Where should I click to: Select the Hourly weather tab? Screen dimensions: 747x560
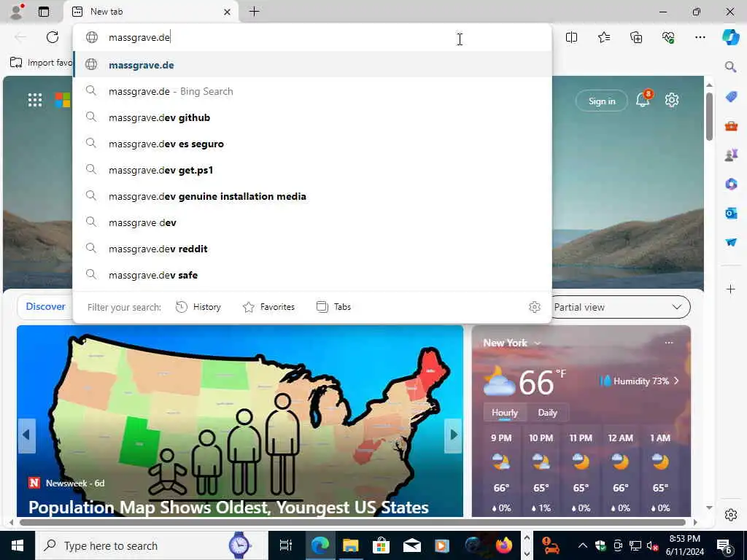[x=505, y=413]
